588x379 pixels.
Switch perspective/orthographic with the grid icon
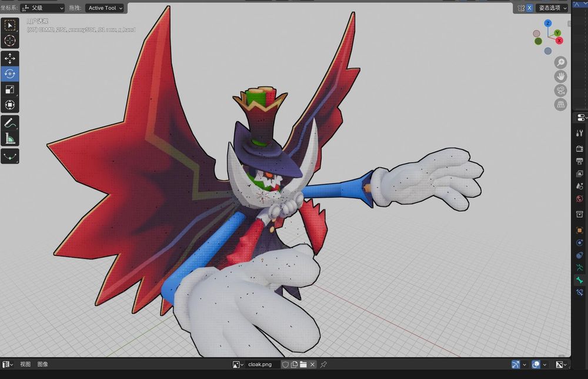point(560,105)
